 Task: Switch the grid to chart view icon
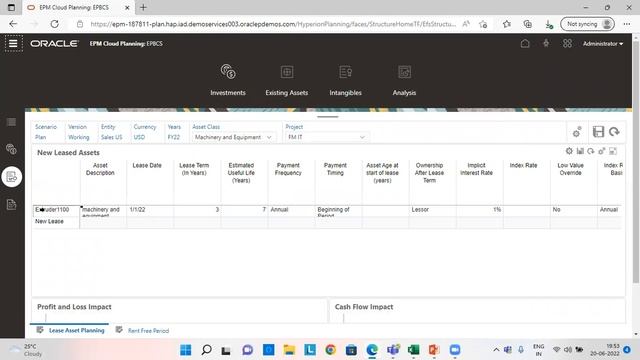click(580, 151)
